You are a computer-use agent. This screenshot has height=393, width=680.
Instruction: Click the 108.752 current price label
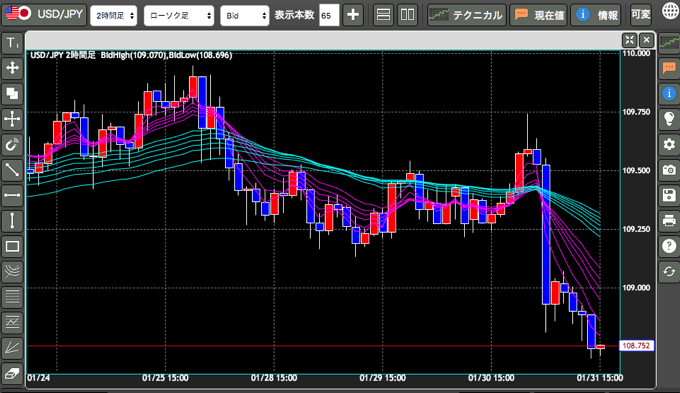pos(636,346)
